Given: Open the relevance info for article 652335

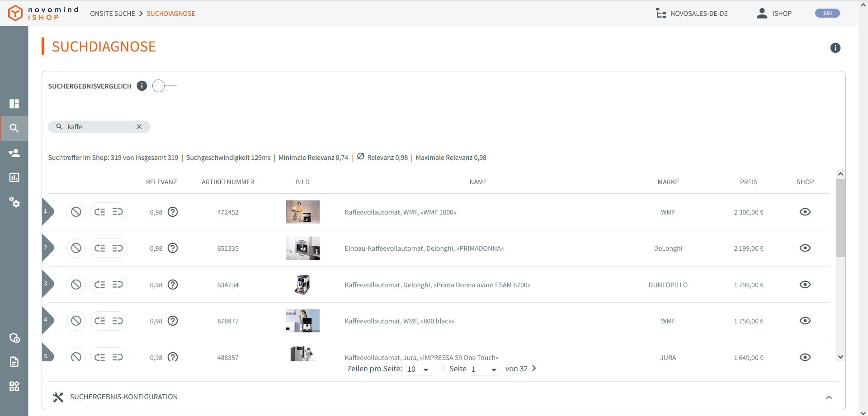Looking at the screenshot, I should coord(173,248).
